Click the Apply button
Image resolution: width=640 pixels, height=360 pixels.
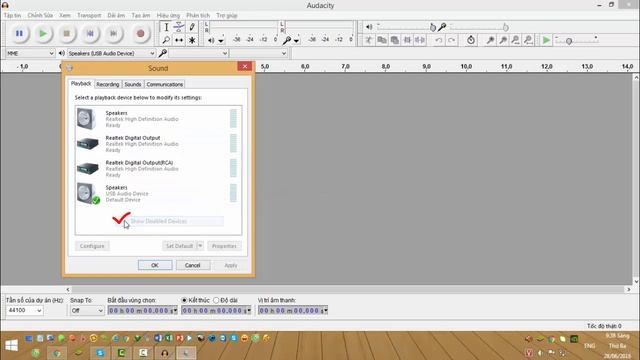click(231, 265)
